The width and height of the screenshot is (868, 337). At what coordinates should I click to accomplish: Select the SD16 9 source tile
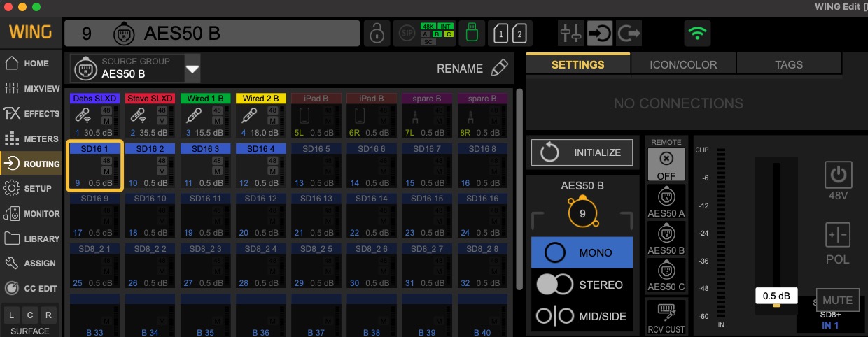click(x=94, y=216)
